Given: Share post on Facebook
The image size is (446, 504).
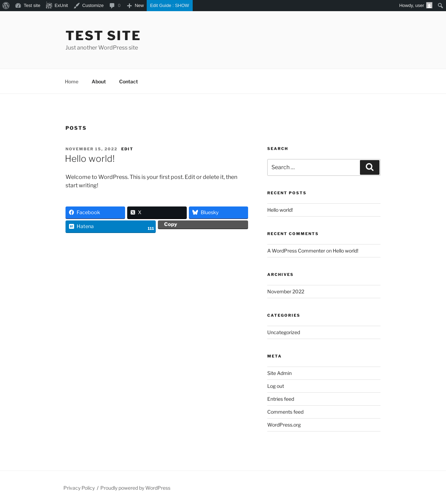Looking at the screenshot, I should point(95,212).
